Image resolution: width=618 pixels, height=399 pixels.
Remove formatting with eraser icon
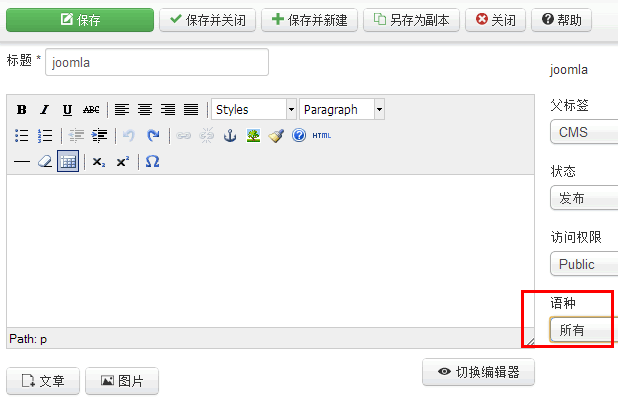[45, 161]
